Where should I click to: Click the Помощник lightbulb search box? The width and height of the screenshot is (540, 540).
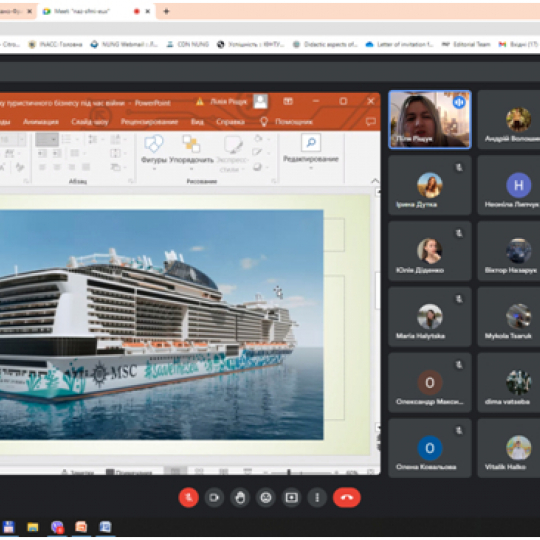coord(286,122)
